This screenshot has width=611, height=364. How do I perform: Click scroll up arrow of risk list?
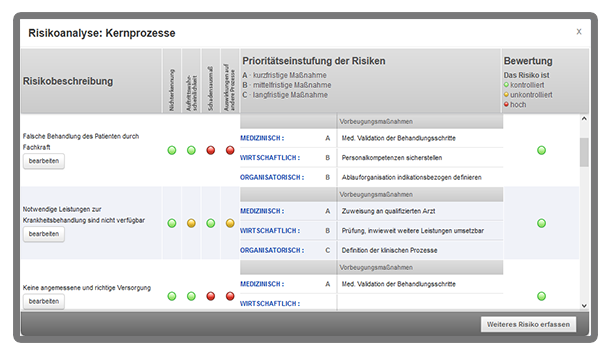coord(584,118)
